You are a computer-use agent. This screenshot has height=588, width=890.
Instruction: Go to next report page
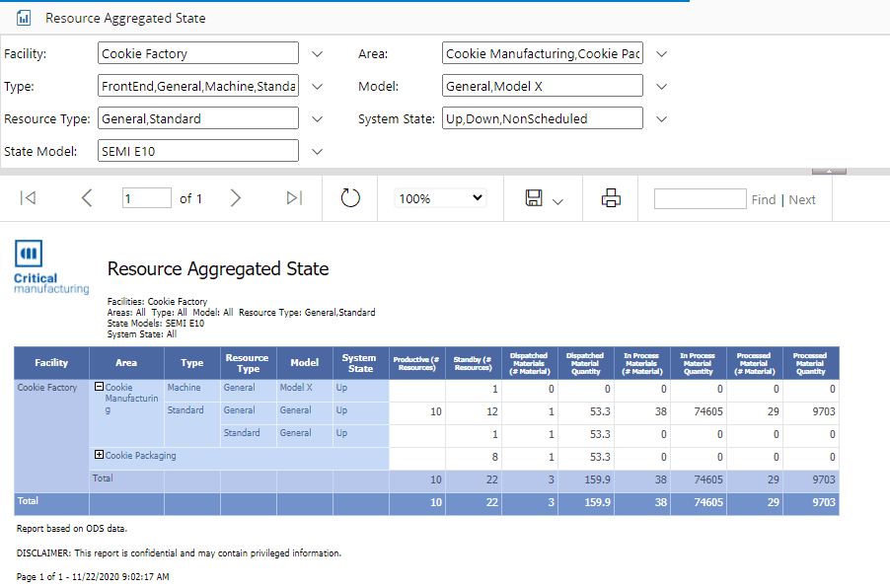click(x=235, y=198)
